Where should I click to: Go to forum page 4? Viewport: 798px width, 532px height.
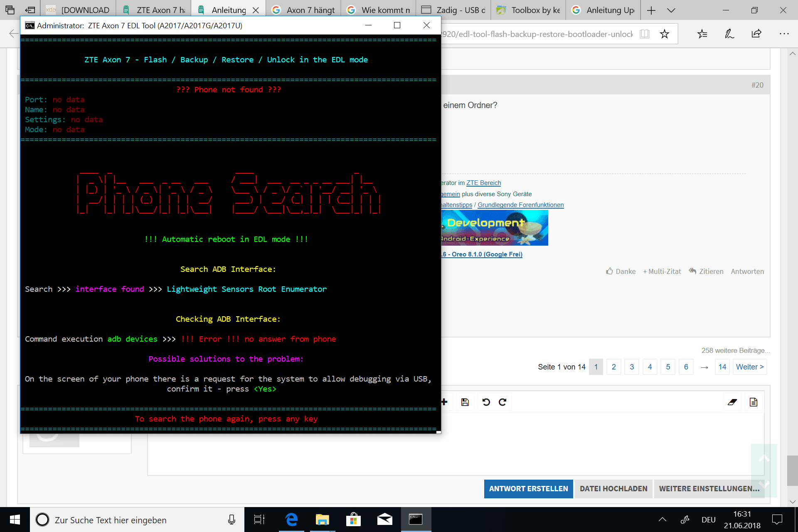coord(650,367)
